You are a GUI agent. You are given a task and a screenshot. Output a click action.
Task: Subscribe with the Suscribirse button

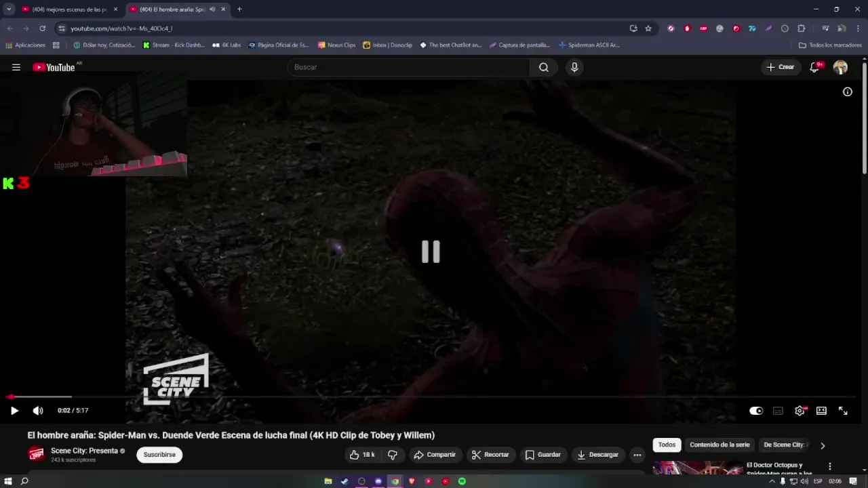(x=159, y=455)
